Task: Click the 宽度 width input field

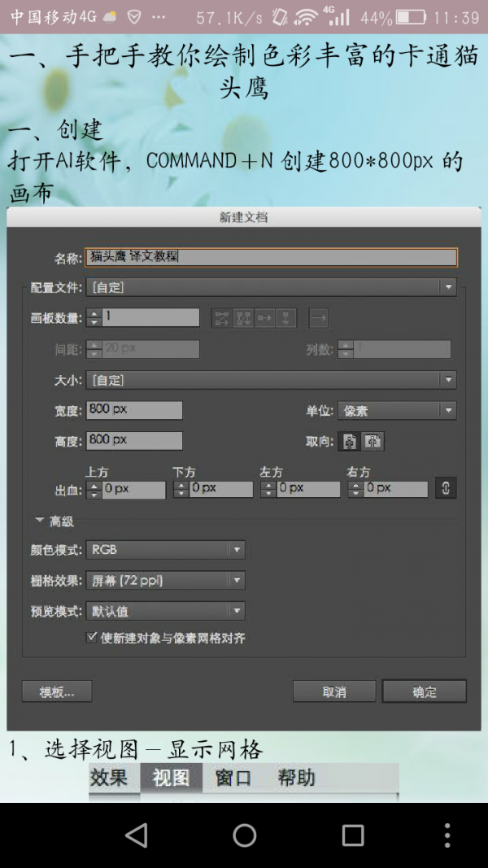Action: coord(134,410)
